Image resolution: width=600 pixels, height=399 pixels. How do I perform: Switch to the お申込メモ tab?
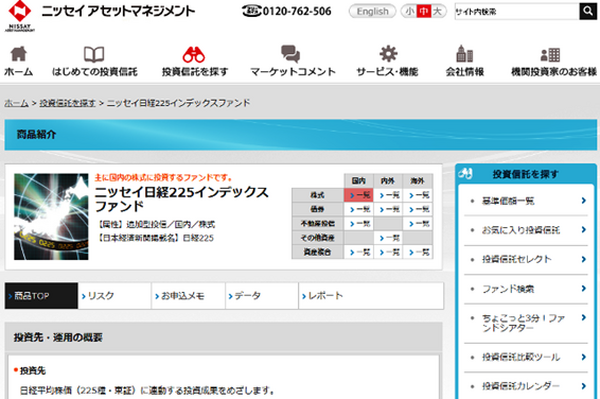pos(188,296)
